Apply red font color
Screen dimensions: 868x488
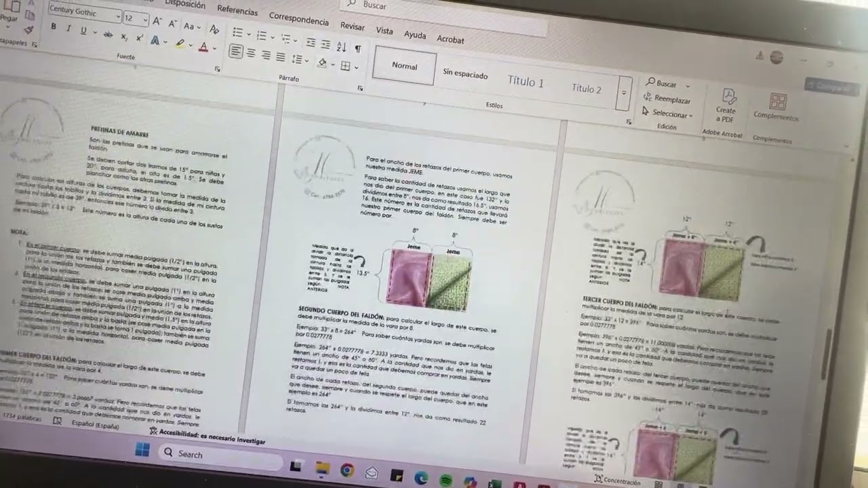[203, 47]
